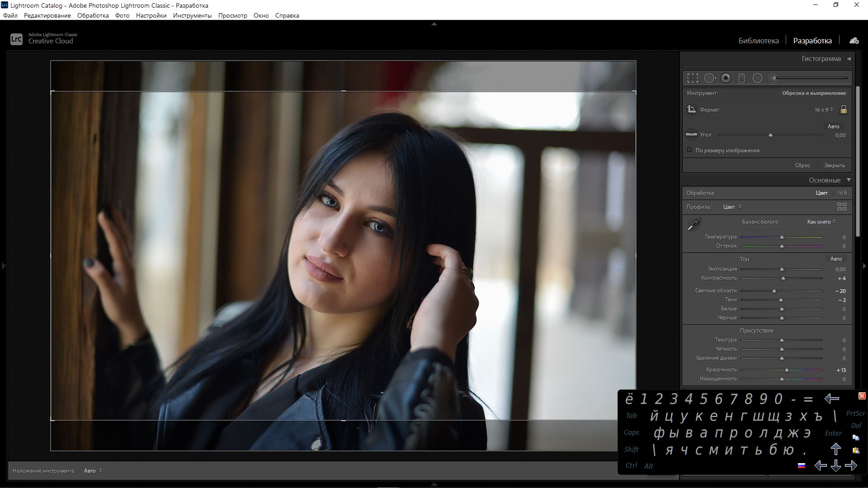Click the Creative Cloud sync icon
The height and width of the screenshot is (488, 868).
pos(854,41)
